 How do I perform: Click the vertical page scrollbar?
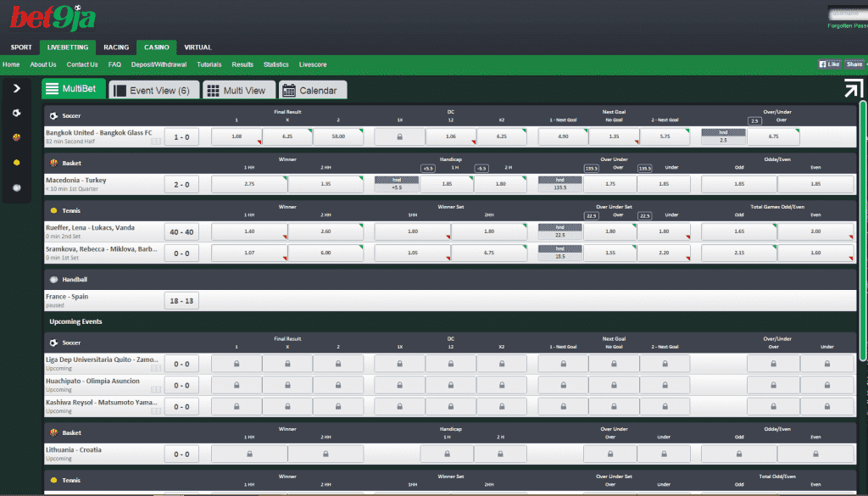862,231
